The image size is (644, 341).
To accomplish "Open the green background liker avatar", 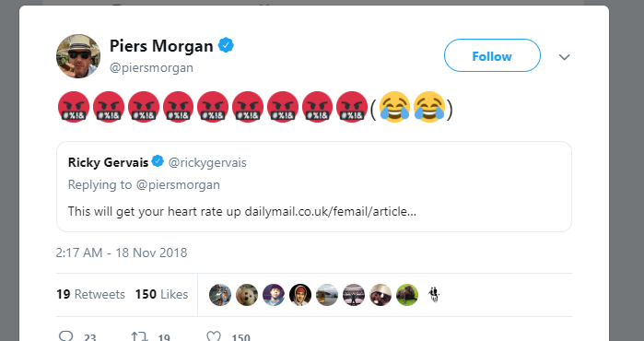I will pyautogui.click(x=407, y=295).
